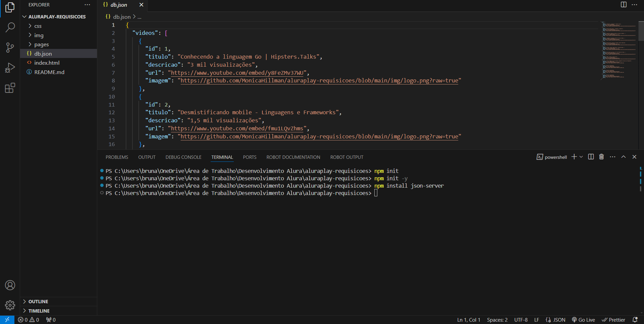Select the powershell terminal entry
644x324 pixels.
(552, 157)
